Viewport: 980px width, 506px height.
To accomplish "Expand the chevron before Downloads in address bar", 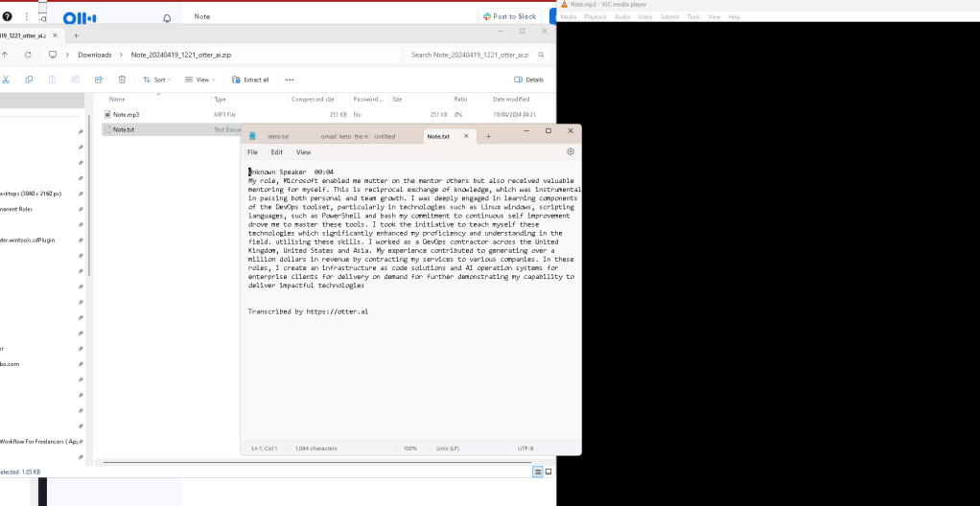I will [67, 55].
